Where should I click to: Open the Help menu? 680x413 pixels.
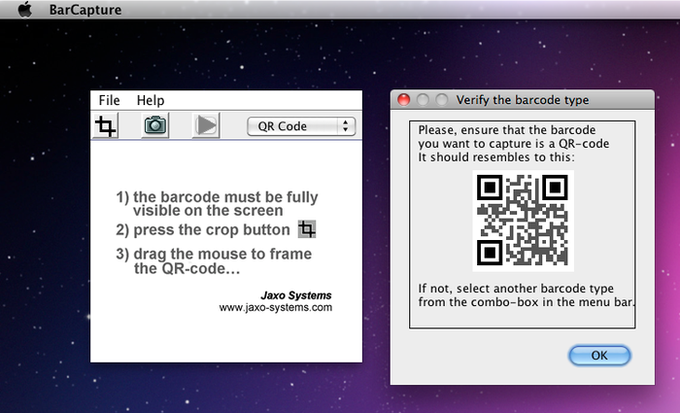click(x=150, y=100)
